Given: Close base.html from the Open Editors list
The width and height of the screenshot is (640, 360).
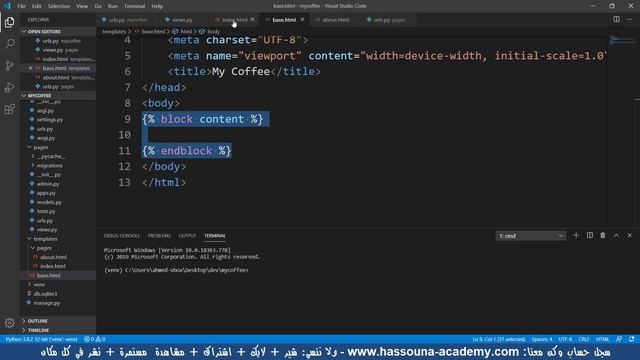Looking at the screenshot, I should click(x=31, y=68).
